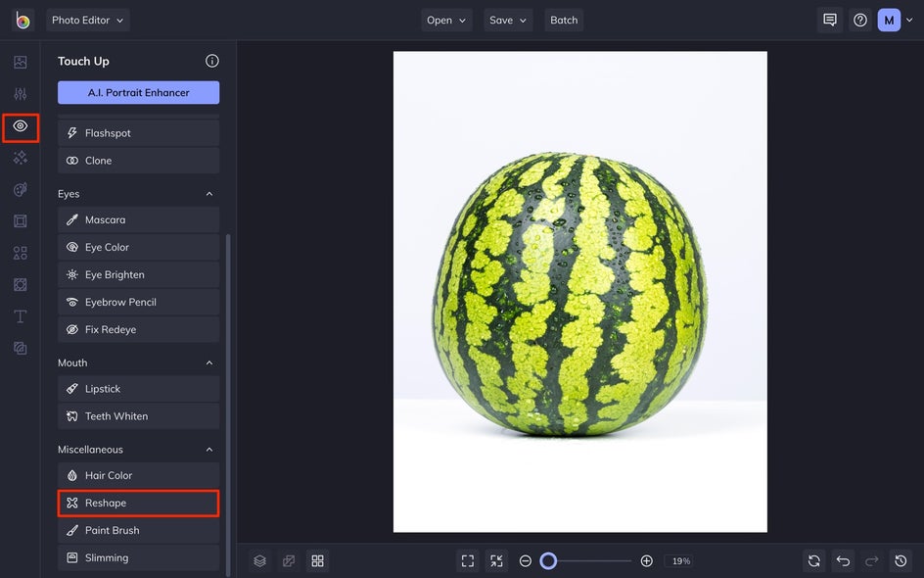Open the feedback chat icon
Screen dimensions: 924x578
[830, 20]
